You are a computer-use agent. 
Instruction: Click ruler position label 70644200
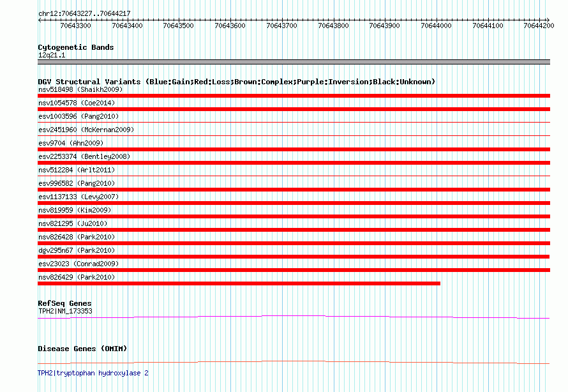(539, 26)
